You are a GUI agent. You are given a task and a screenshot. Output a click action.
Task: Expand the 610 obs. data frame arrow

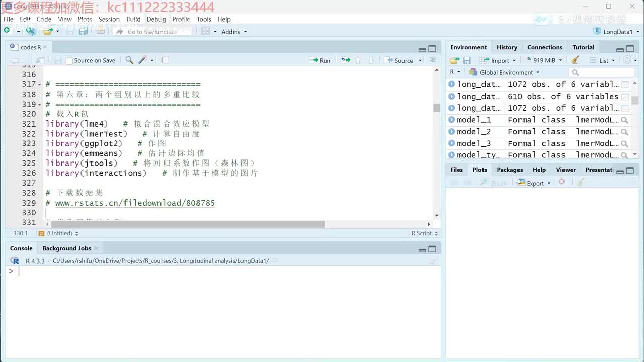(451, 96)
